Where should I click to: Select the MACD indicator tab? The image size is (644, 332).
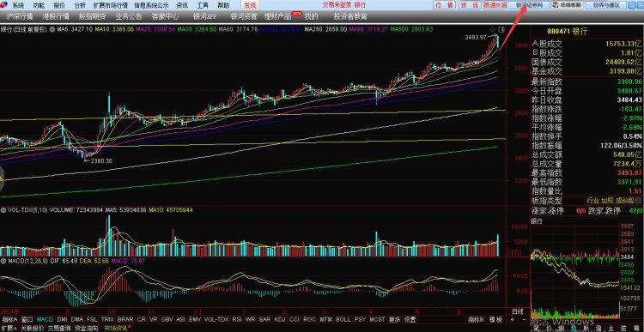(45, 319)
